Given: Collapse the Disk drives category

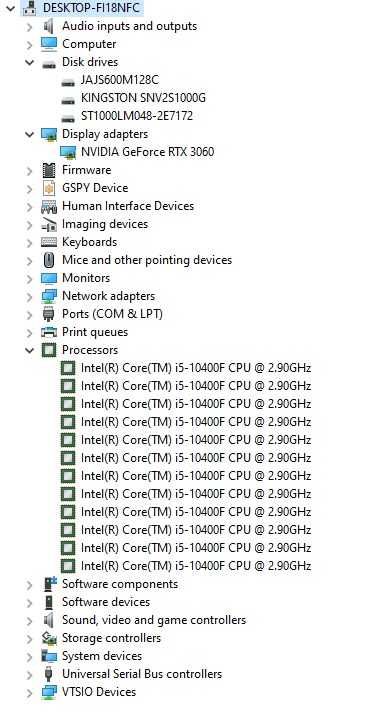Looking at the screenshot, I should [30, 62].
